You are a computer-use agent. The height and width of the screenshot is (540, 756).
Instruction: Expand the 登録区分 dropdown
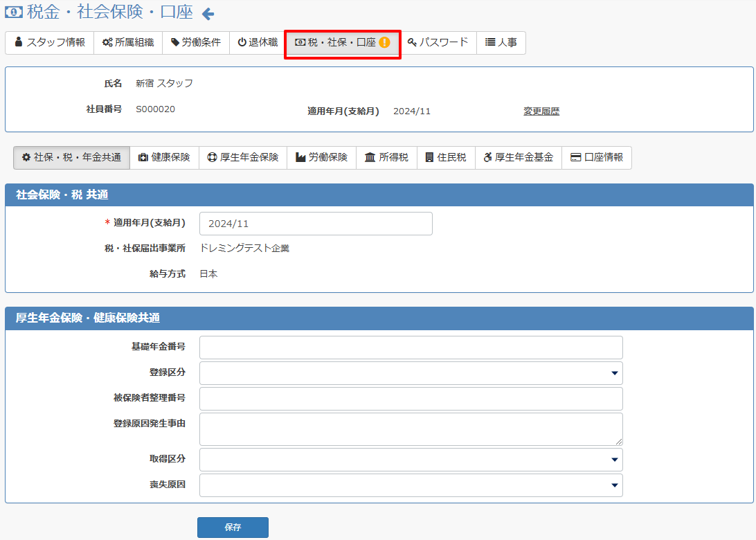coord(411,373)
